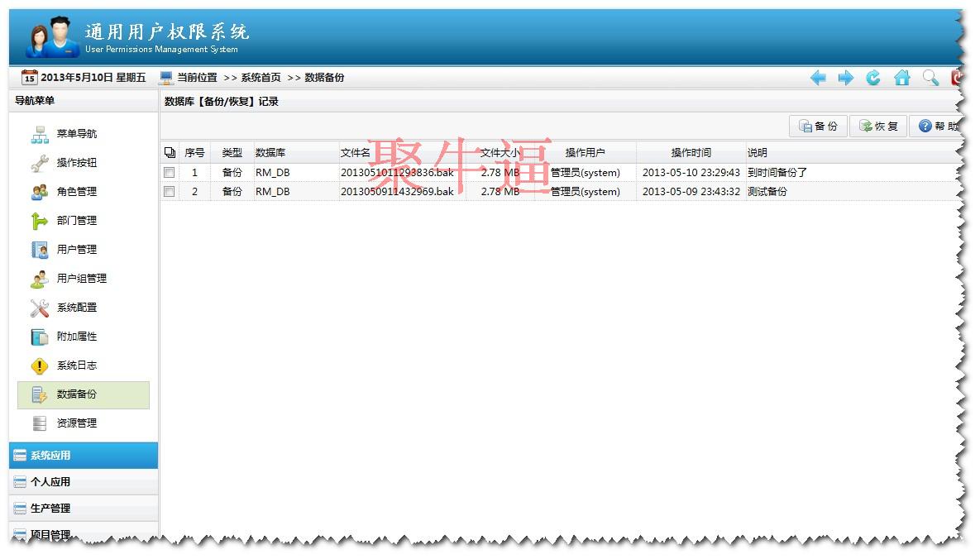Select file 201305101129383​6.bak cell

[397, 173]
